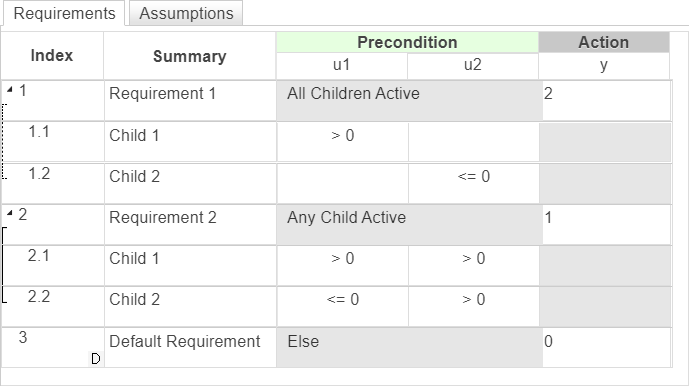
Task: Select the u2 column header
Action: [473, 65]
